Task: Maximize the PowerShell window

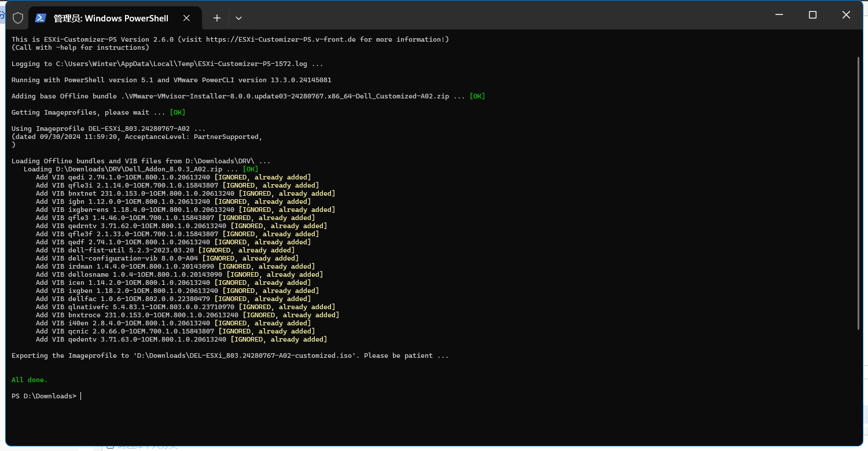Action: click(812, 15)
